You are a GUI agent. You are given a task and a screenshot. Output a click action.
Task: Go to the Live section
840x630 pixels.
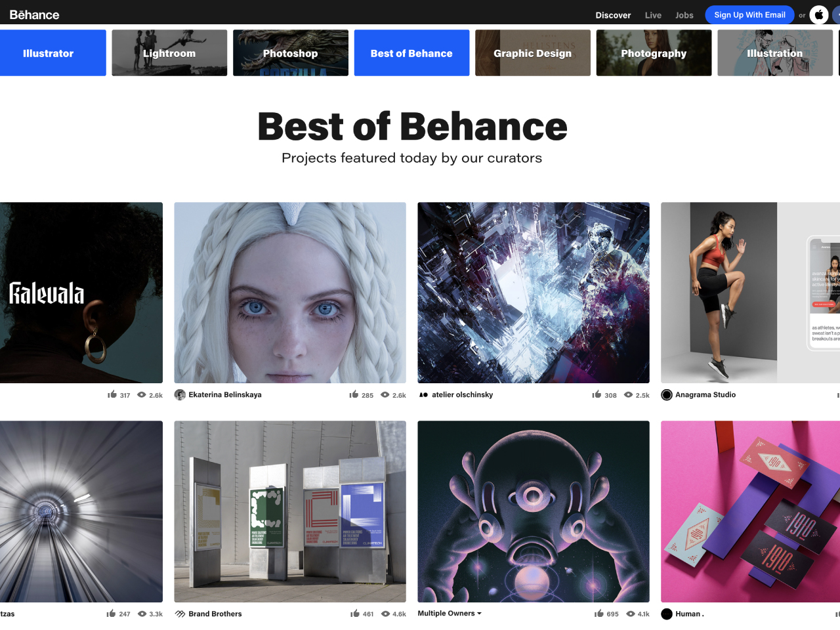point(653,15)
